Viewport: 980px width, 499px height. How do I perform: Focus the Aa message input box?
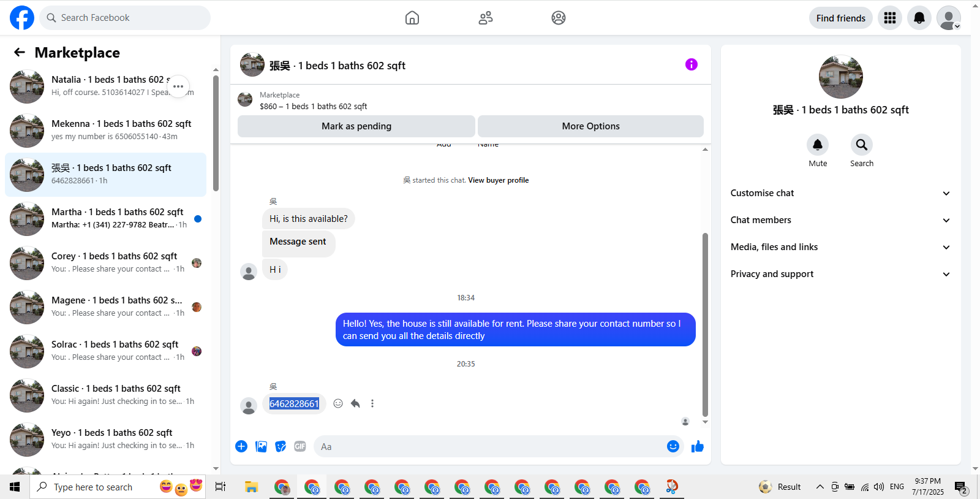(490, 446)
